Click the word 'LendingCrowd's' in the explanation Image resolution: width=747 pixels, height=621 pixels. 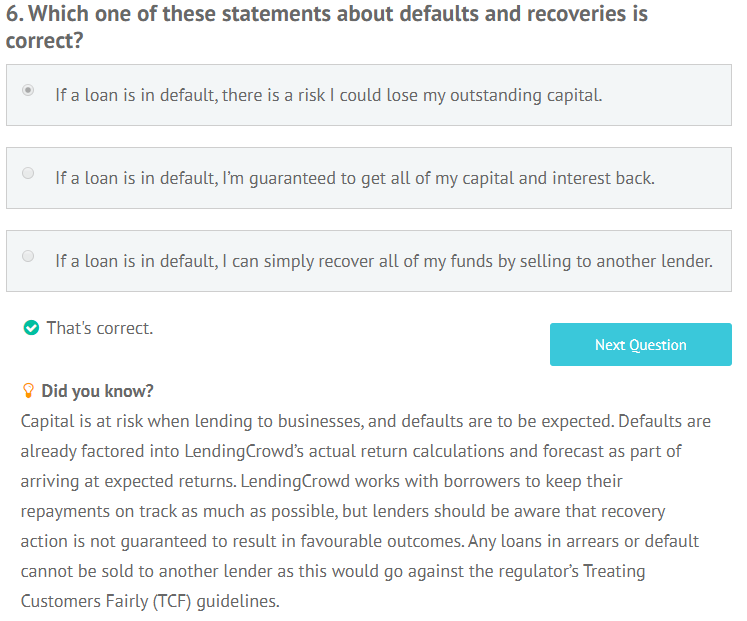(x=244, y=451)
